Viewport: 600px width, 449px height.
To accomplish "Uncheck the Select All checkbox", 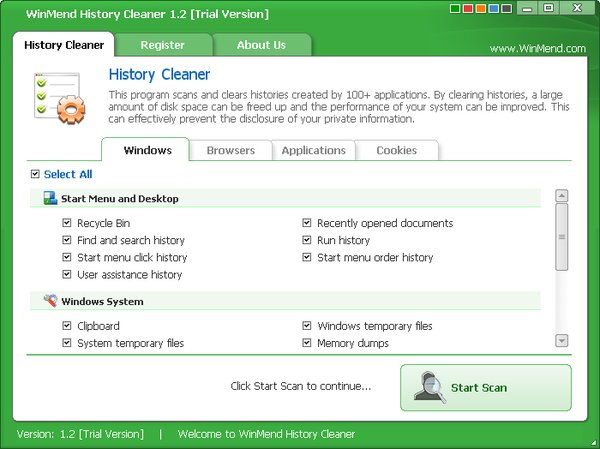I will [x=36, y=174].
